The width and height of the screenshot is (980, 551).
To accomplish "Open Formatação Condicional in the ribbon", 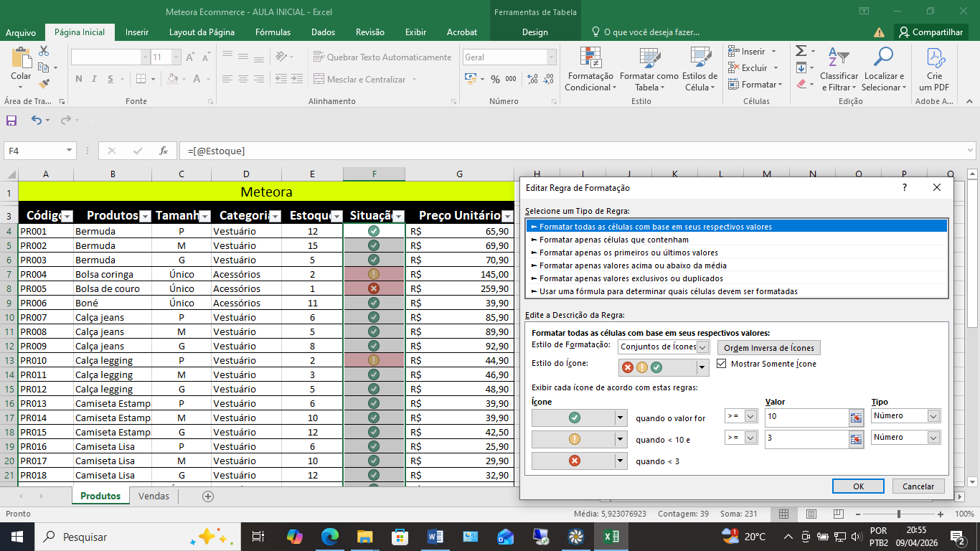I will tap(589, 70).
